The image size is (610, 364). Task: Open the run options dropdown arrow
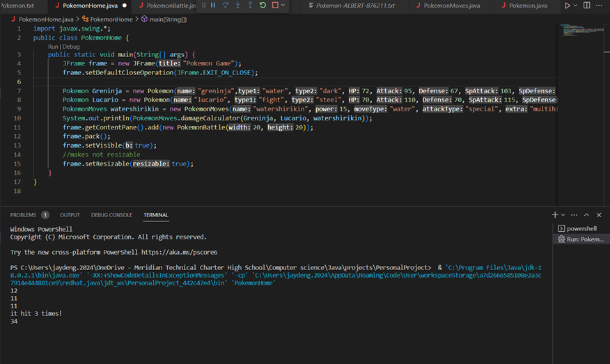coord(576,6)
